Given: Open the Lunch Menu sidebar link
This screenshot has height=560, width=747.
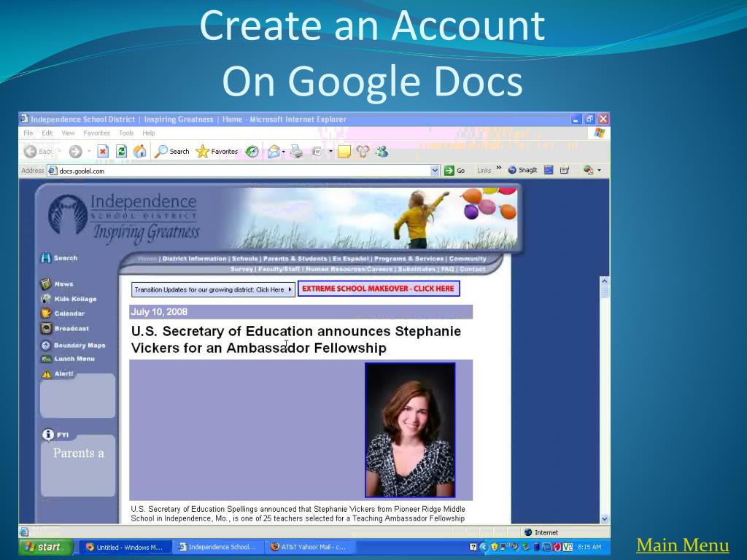Looking at the screenshot, I should click(68, 359).
